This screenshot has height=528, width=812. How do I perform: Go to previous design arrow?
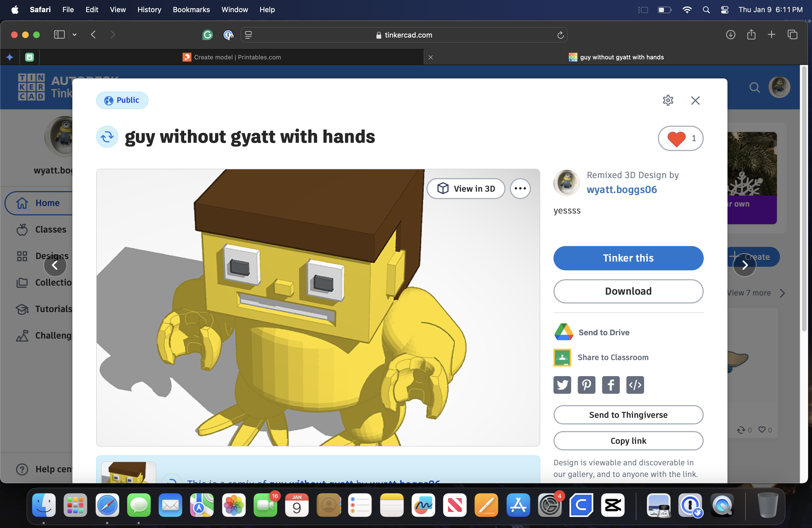point(55,265)
